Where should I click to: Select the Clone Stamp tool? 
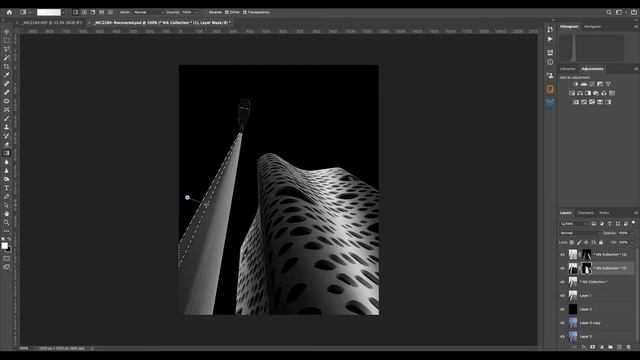click(7, 127)
